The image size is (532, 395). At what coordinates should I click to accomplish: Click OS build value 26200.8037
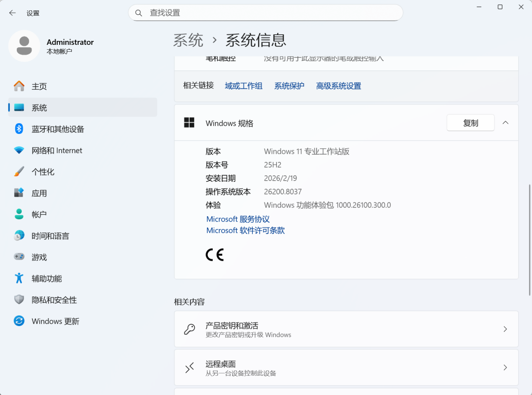click(283, 192)
